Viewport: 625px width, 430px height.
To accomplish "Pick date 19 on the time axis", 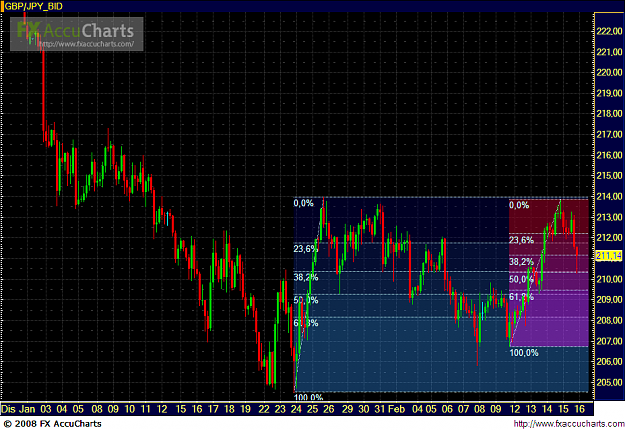I will [246, 409].
